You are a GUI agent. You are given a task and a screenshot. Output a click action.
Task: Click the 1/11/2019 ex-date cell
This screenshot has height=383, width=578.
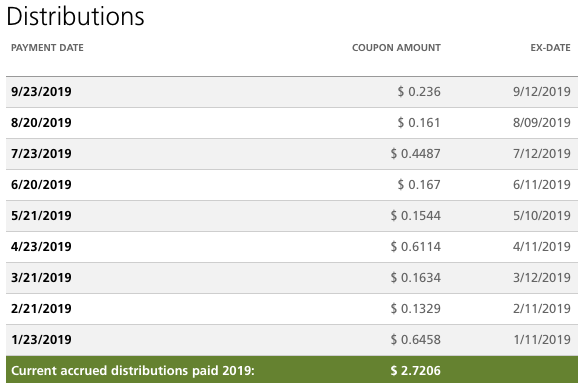click(x=542, y=340)
